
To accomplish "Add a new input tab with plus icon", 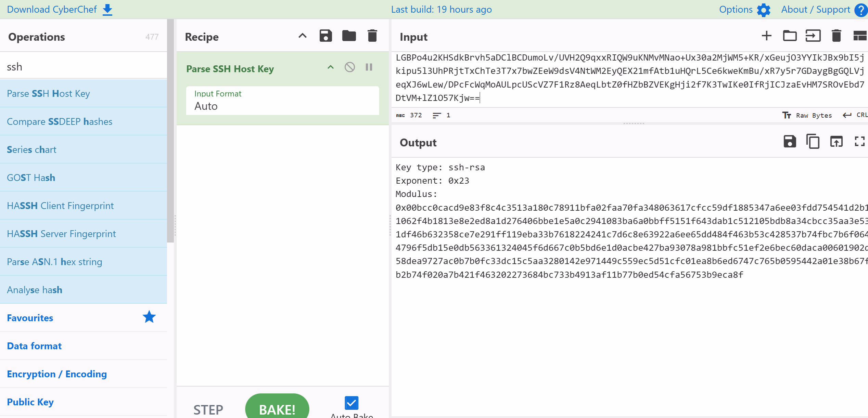I will (x=767, y=36).
